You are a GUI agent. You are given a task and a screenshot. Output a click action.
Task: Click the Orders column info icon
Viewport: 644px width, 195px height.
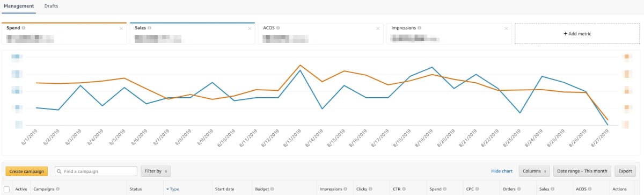(519, 189)
